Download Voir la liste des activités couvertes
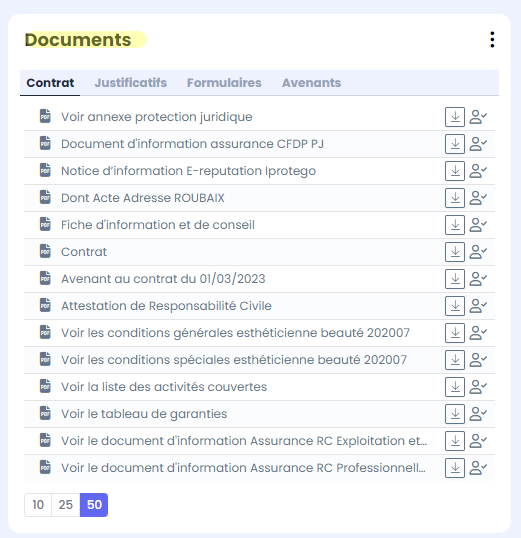This screenshot has height=538, width=521. tap(455, 387)
